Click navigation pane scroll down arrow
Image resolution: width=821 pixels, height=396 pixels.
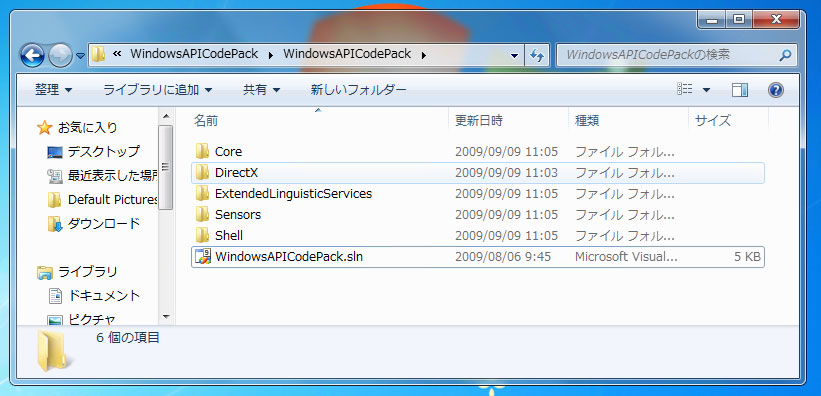tap(165, 316)
